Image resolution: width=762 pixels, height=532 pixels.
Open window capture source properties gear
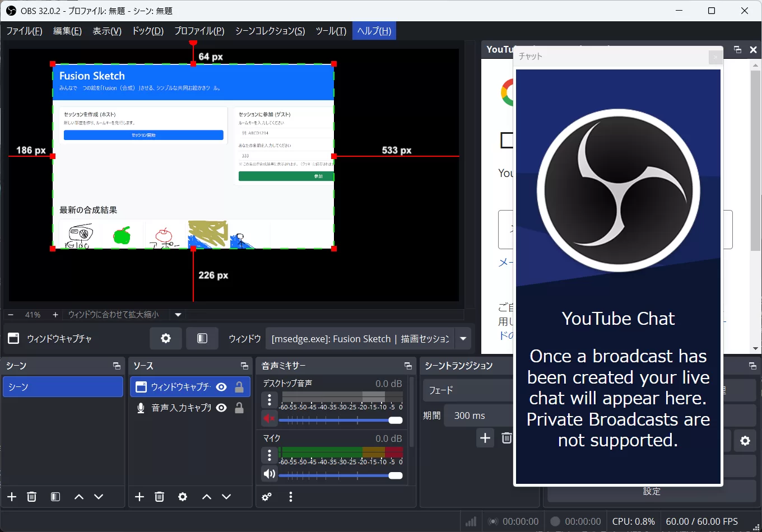[166, 338]
